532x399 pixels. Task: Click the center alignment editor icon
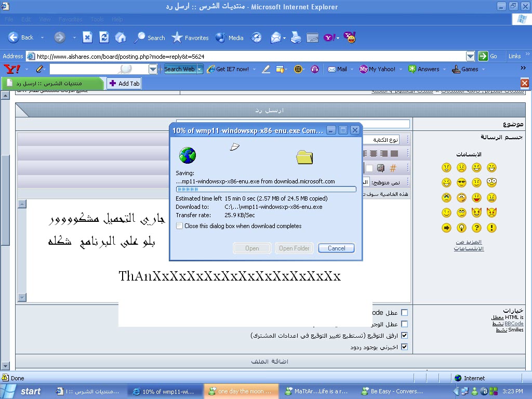(x=374, y=154)
